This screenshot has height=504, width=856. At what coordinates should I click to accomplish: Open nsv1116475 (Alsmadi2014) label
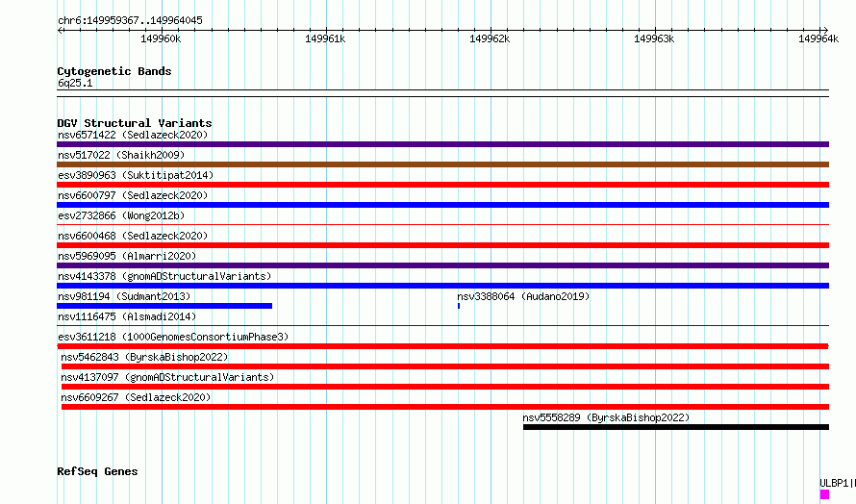(127, 316)
